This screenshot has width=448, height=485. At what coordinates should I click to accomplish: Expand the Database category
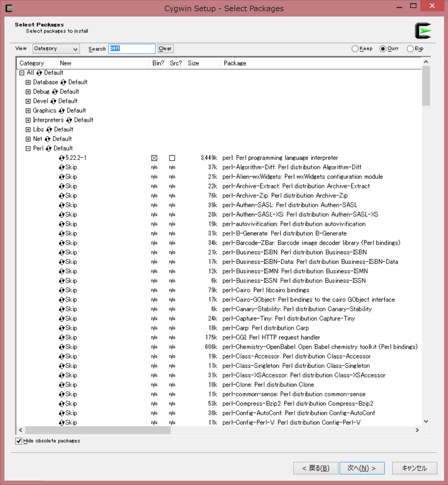(x=28, y=82)
